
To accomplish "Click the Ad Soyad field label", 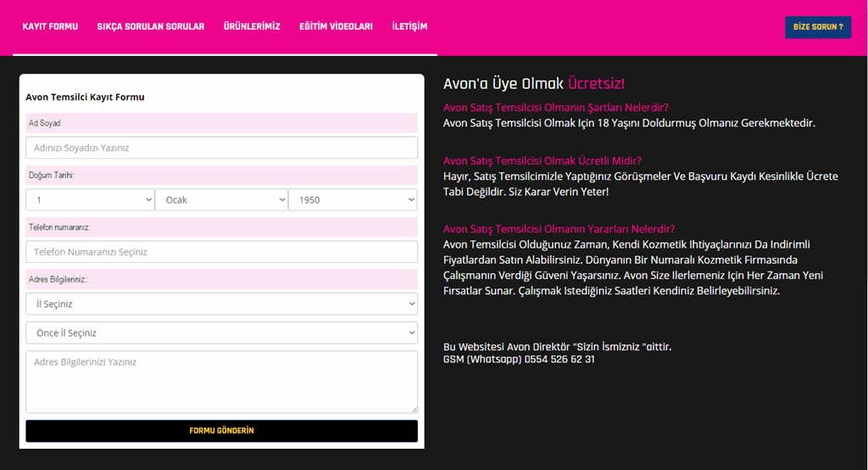I will coord(45,123).
